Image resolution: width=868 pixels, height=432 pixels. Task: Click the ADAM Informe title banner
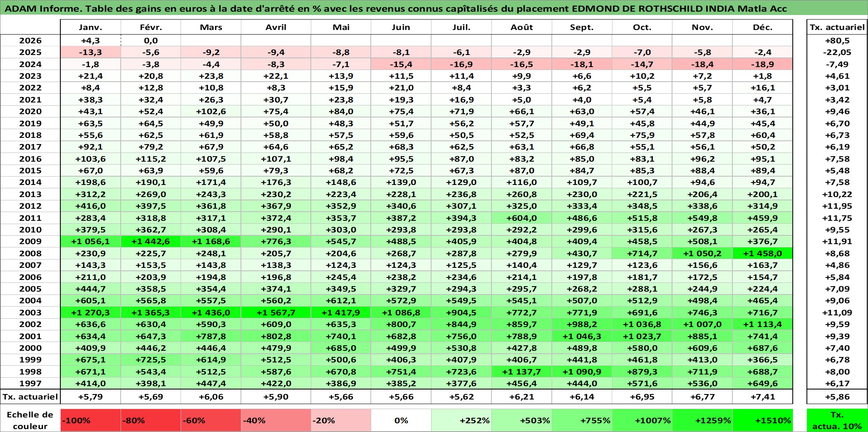(434, 8)
